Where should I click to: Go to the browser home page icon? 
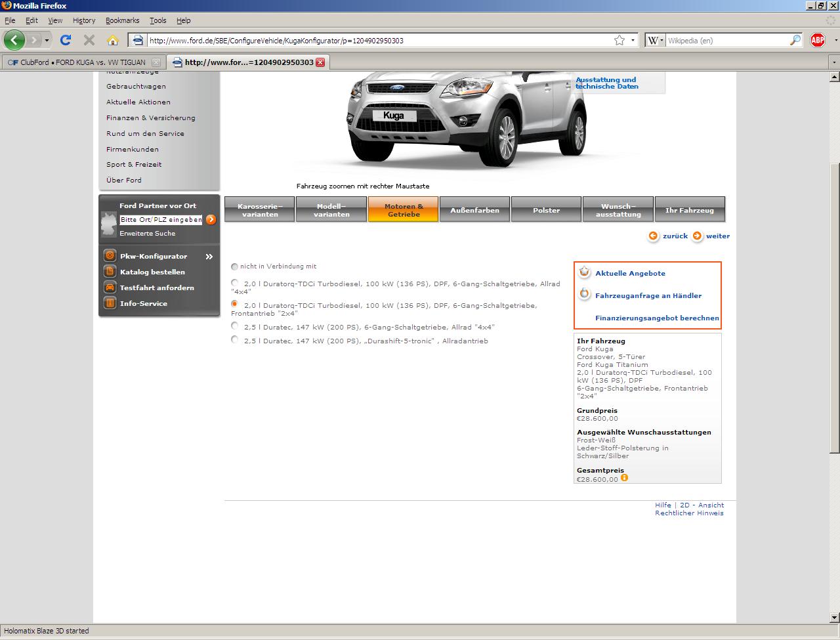pyautogui.click(x=112, y=40)
